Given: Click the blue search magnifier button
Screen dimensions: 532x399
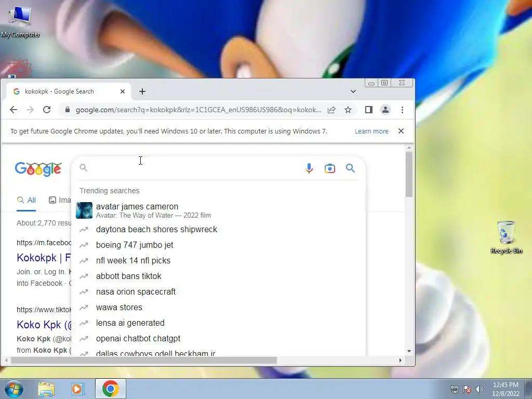Looking at the screenshot, I should [350, 168].
